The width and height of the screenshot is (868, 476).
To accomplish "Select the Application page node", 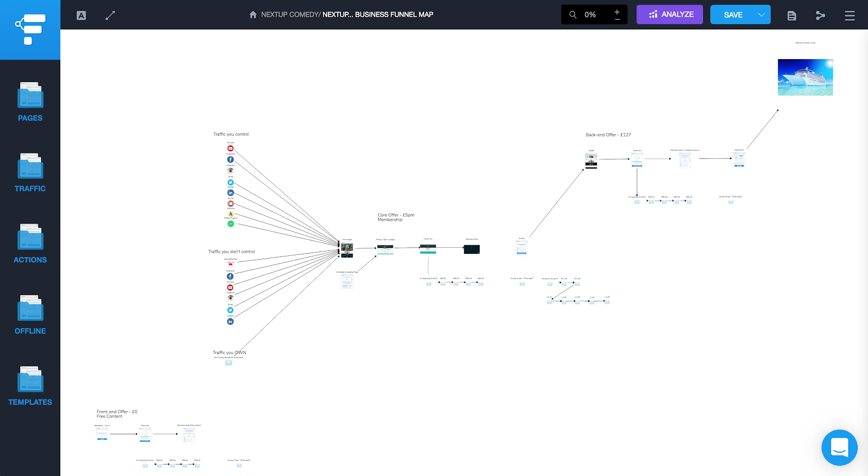I will [739, 159].
